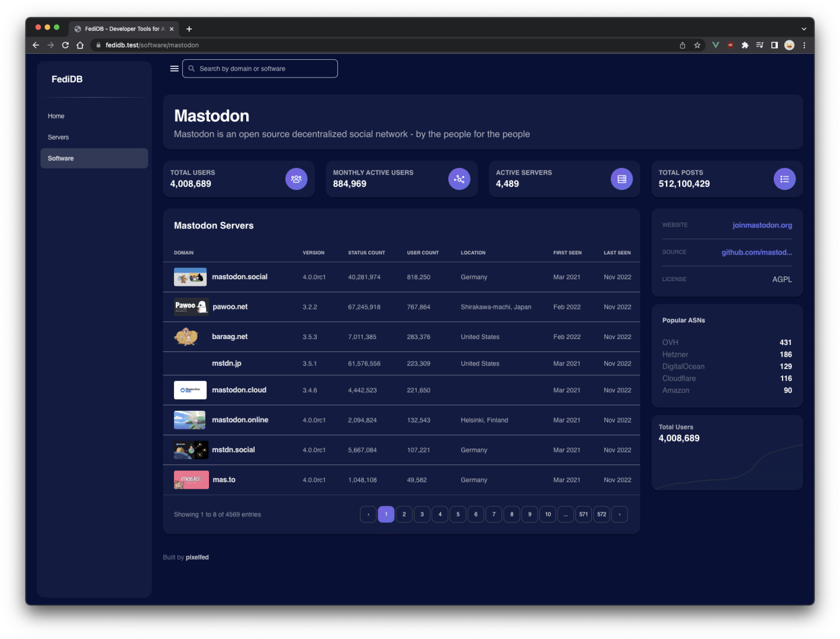Open a new browser tab
Image resolution: width=840 pixels, height=639 pixels.
tap(189, 28)
